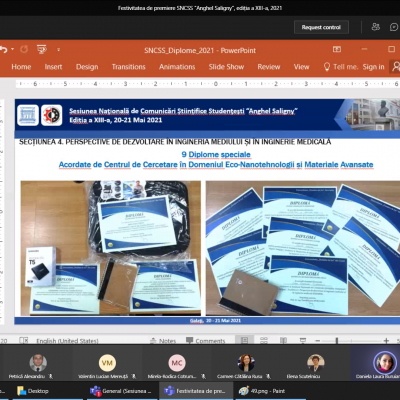Click Sign in link in PowerPoint

[373, 67]
